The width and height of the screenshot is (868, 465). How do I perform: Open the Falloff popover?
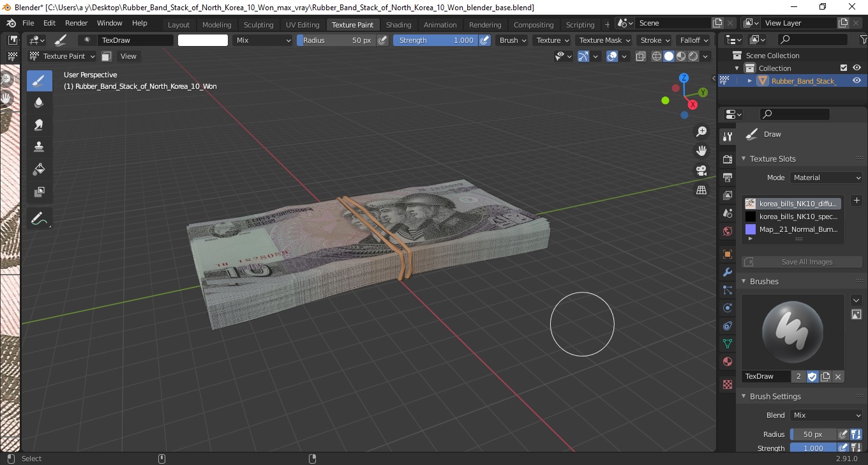pyautogui.click(x=694, y=40)
